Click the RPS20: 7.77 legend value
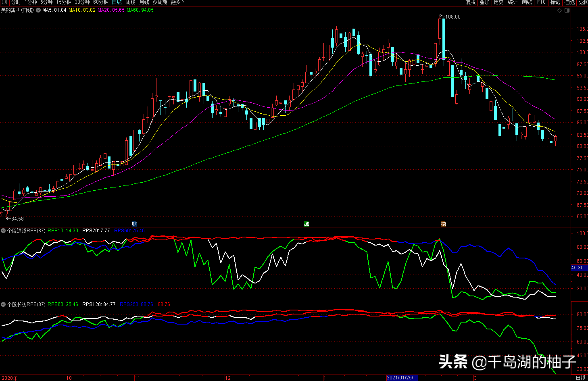Viewport: 588px width, 381px height. [96, 231]
